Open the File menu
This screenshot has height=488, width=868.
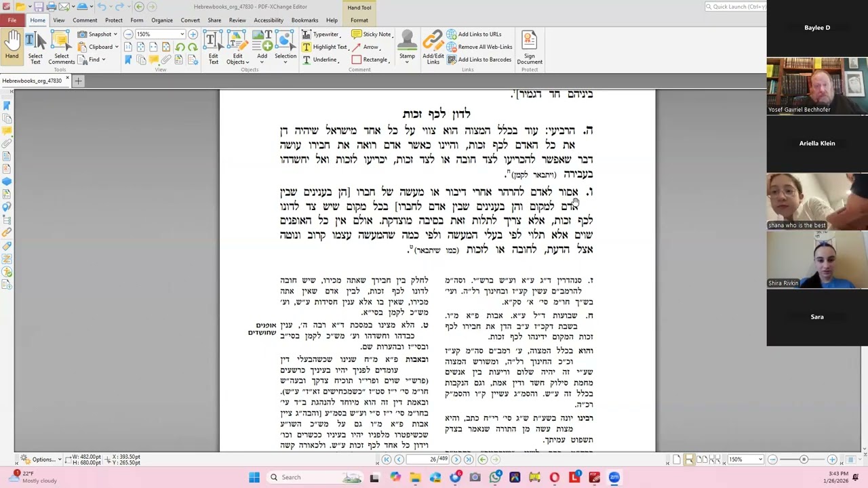coord(12,20)
